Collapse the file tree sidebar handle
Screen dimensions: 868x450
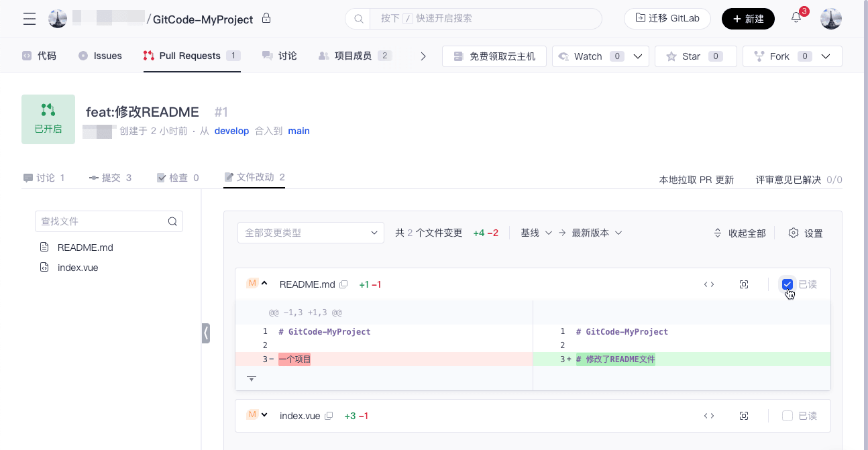[206, 333]
